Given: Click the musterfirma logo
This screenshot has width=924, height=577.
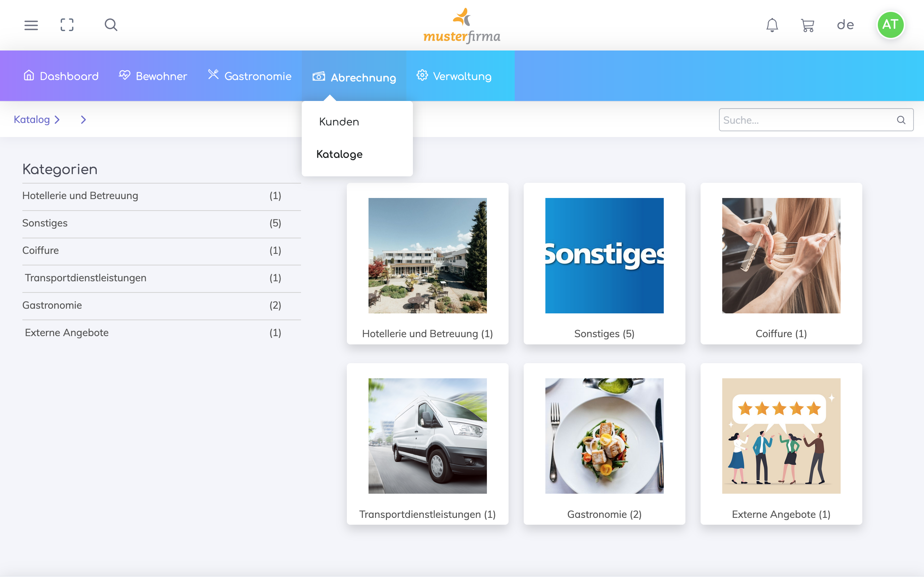Looking at the screenshot, I should [462, 27].
